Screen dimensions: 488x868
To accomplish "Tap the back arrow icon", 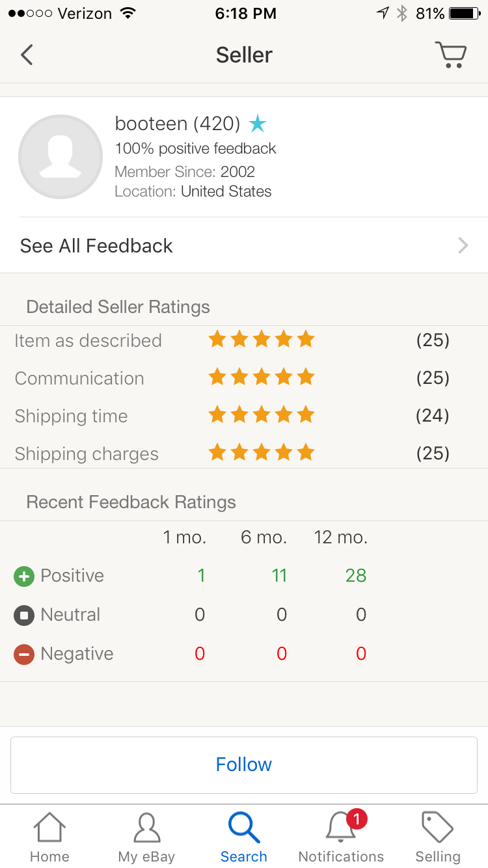I will [27, 55].
